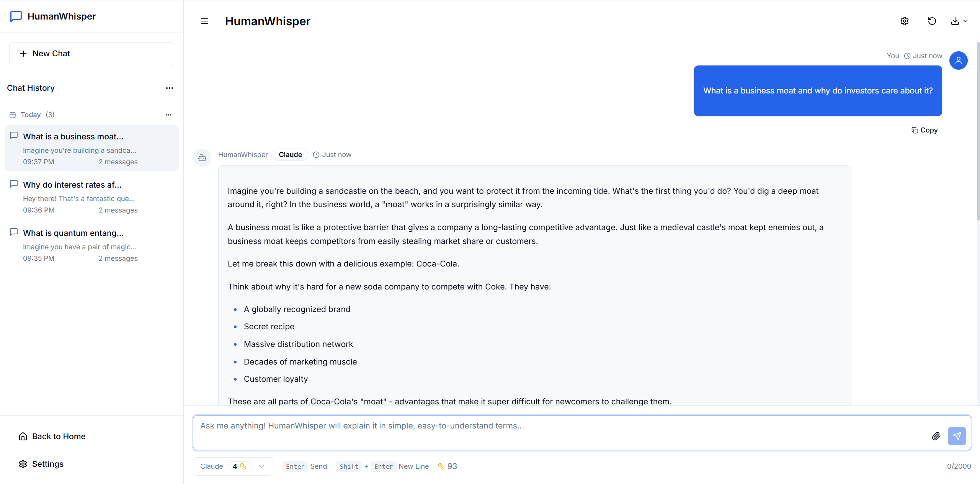Viewport: 980px width, 484px height.
Task: Open the Today group options ellipsis
Action: pos(168,115)
